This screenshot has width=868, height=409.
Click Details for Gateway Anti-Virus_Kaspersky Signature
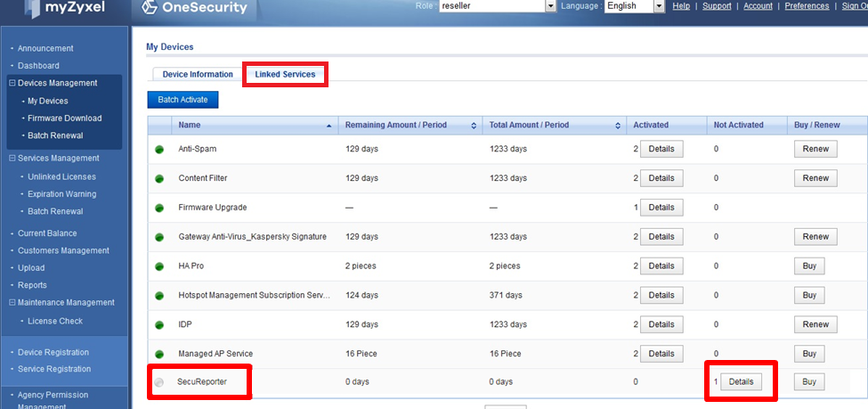[x=661, y=237]
